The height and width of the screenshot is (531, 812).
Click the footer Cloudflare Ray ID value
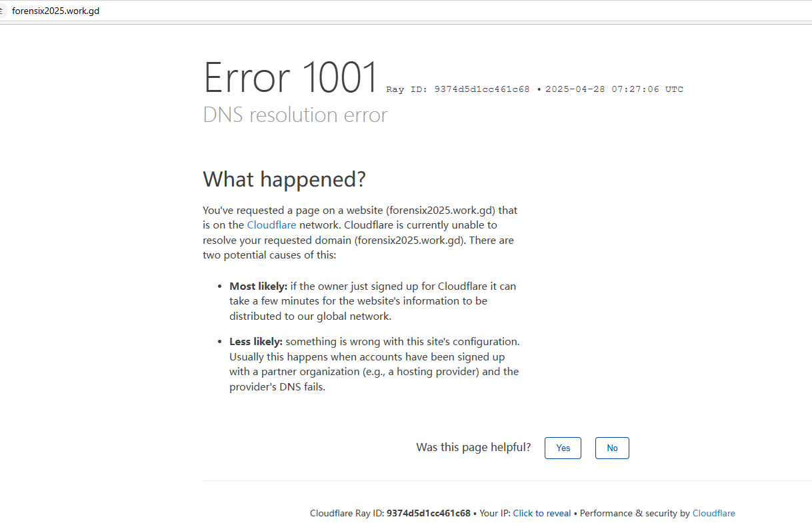[429, 513]
